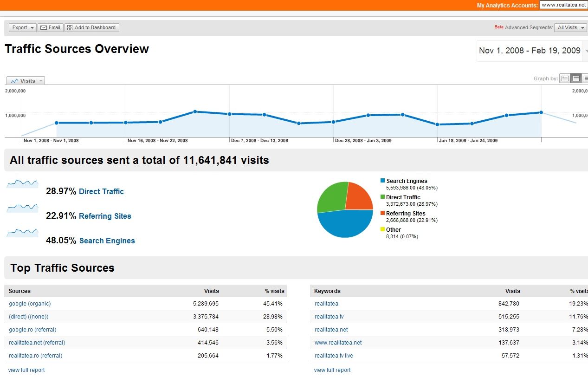Open the google (organic) source link
Screen dimensions: 588x378
point(30,304)
